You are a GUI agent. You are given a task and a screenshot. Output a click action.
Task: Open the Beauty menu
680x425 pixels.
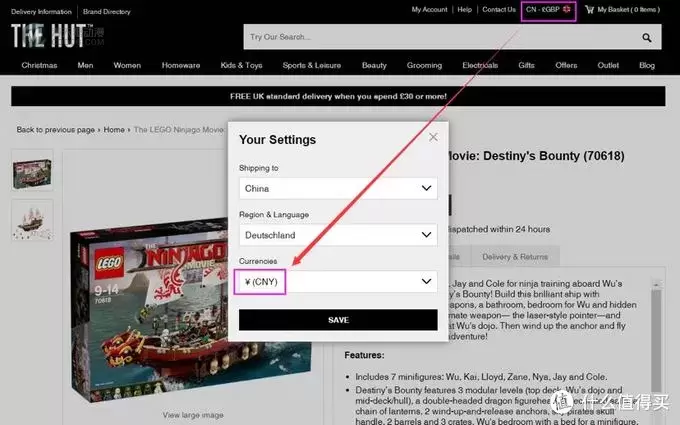[374, 65]
